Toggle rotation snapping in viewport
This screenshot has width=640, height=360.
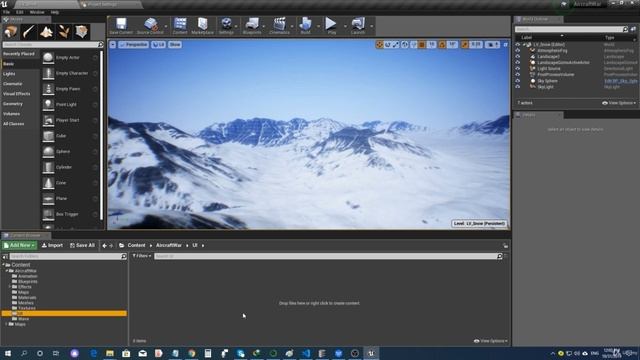442,44
